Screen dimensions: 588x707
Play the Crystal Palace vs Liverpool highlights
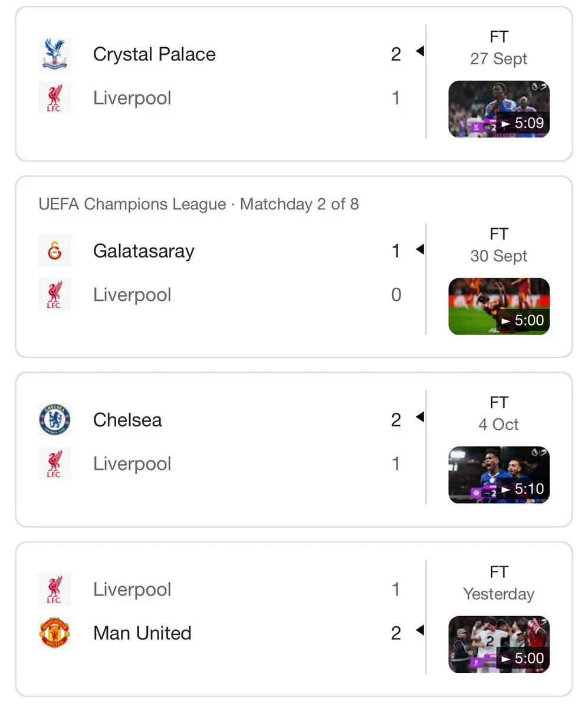(499, 109)
